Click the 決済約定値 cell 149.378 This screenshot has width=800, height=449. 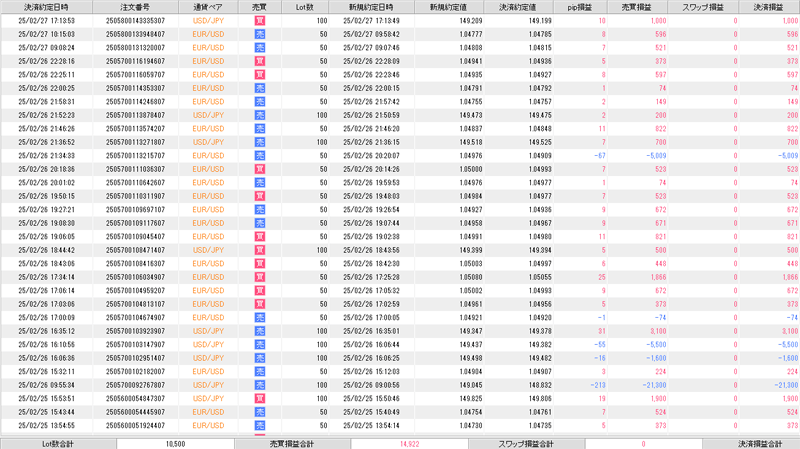coord(540,331)
